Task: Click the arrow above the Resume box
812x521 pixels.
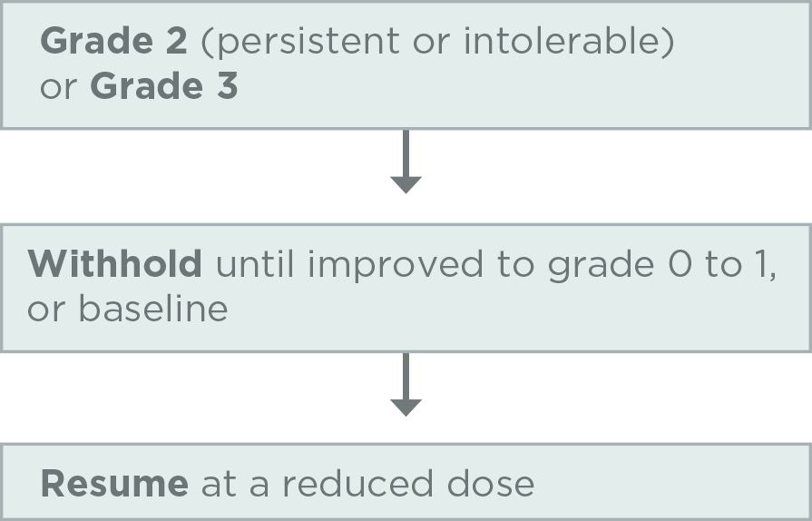Action: [x=406, y=386]
